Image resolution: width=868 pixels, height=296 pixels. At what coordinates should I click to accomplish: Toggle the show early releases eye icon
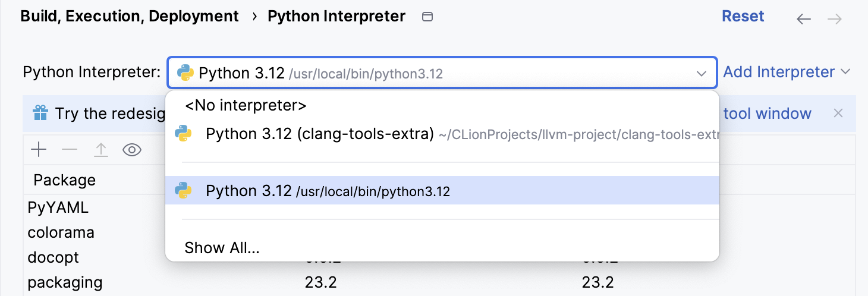click(x=132, y=150)
